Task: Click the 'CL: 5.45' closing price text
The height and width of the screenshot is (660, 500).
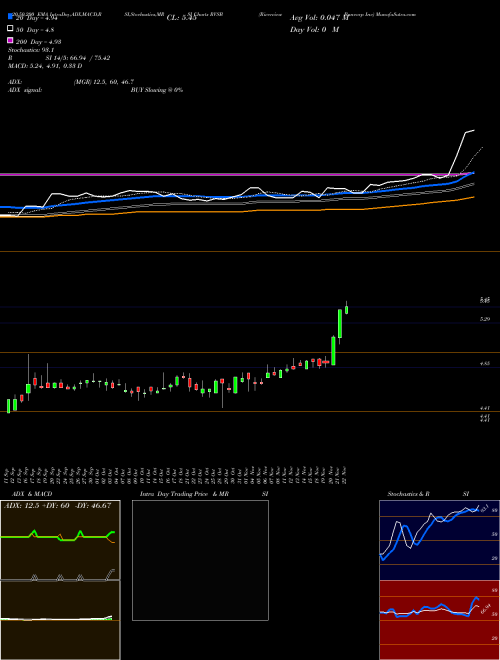Action: 181,18
